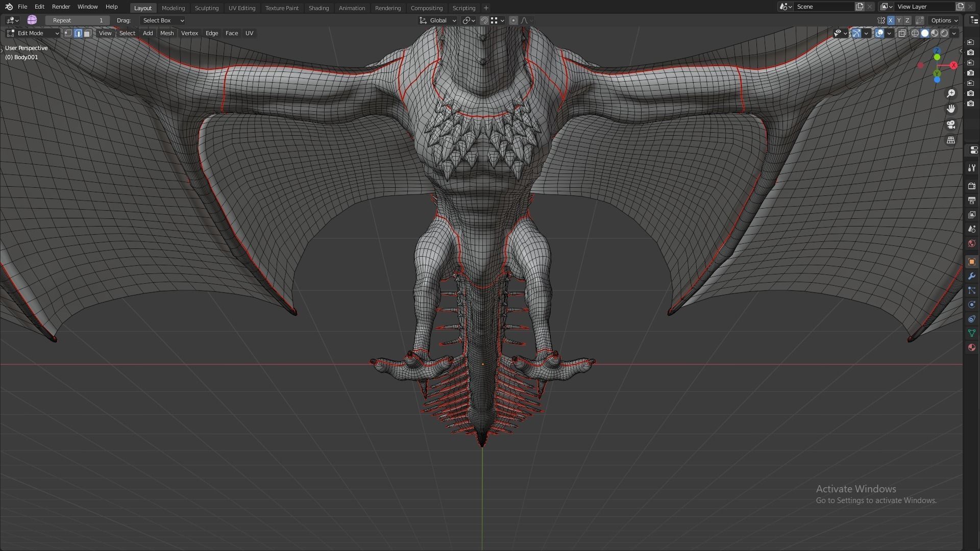Switch to Solid viewport shading
The width and height of the screenshot is (980, 551).
(925, 33)
